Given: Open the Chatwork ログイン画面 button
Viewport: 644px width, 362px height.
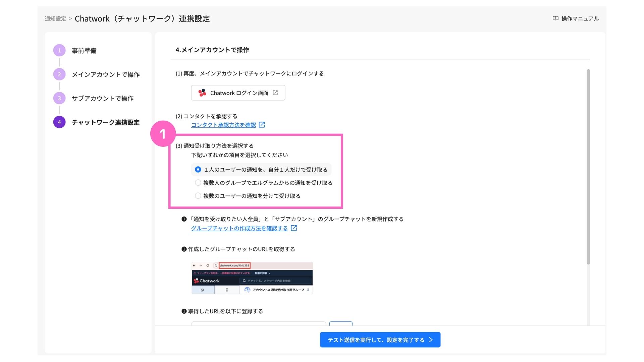Looking at the screenshot, I should tap(238, 93).
